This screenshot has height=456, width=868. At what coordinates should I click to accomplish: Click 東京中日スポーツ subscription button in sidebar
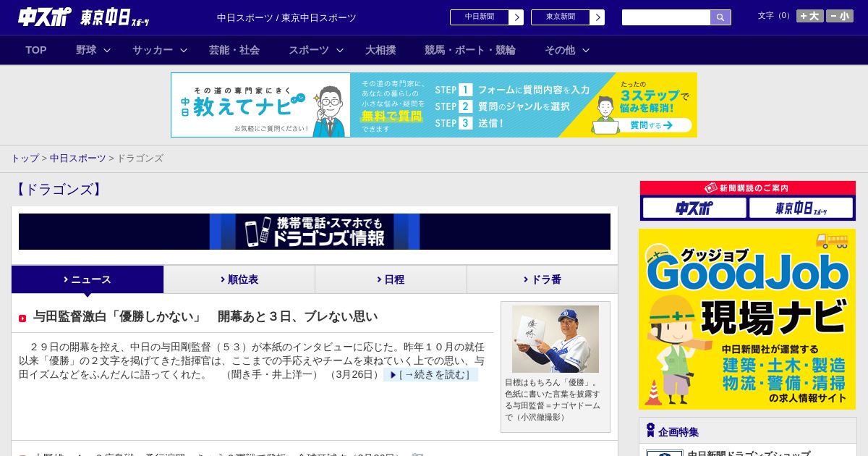pyautogui.click(x=801, y=208)
